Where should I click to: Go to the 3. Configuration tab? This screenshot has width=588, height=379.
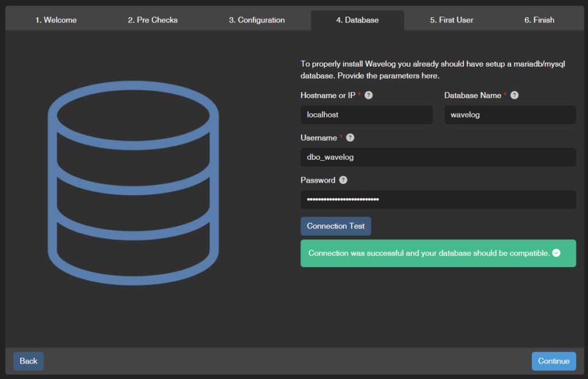(x=257, y=20)
